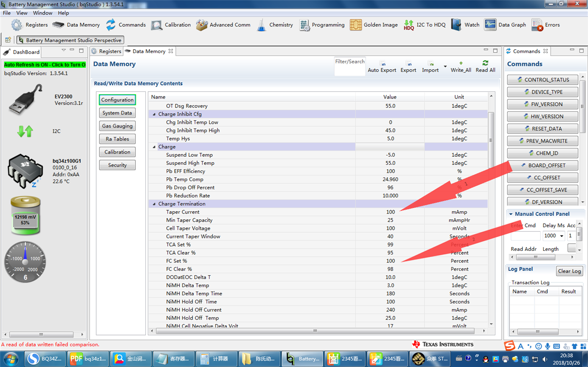Collapse the Charge Inhibit Cfg group
This screenshot has height=367, width=588.
click(x=154, y=114)
